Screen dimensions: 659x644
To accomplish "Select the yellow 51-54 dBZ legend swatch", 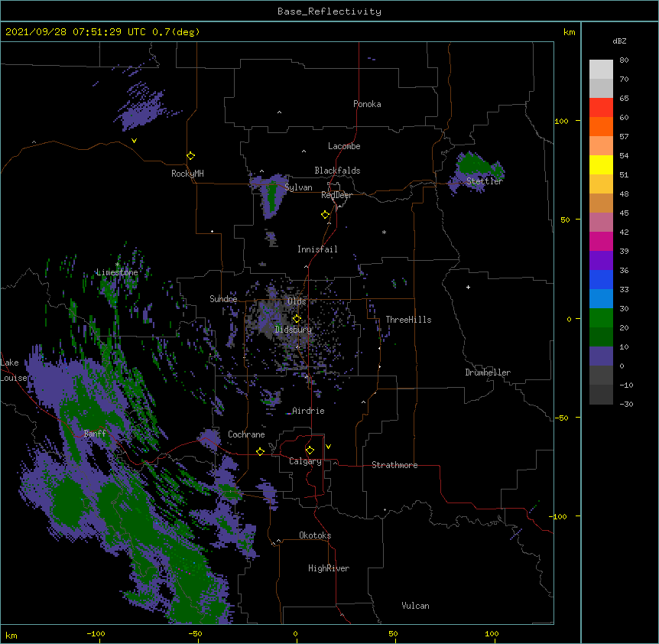I will (601, 164).
